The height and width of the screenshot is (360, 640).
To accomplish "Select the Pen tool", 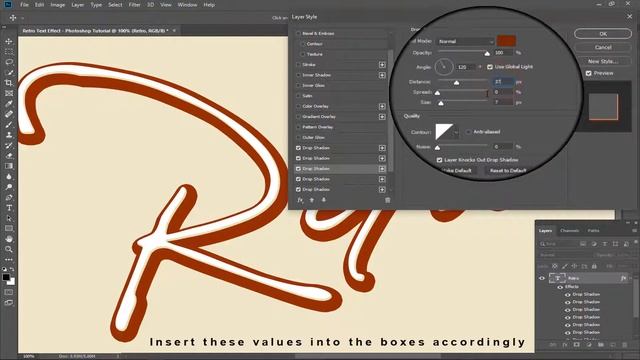I will [x=9, y=198].
